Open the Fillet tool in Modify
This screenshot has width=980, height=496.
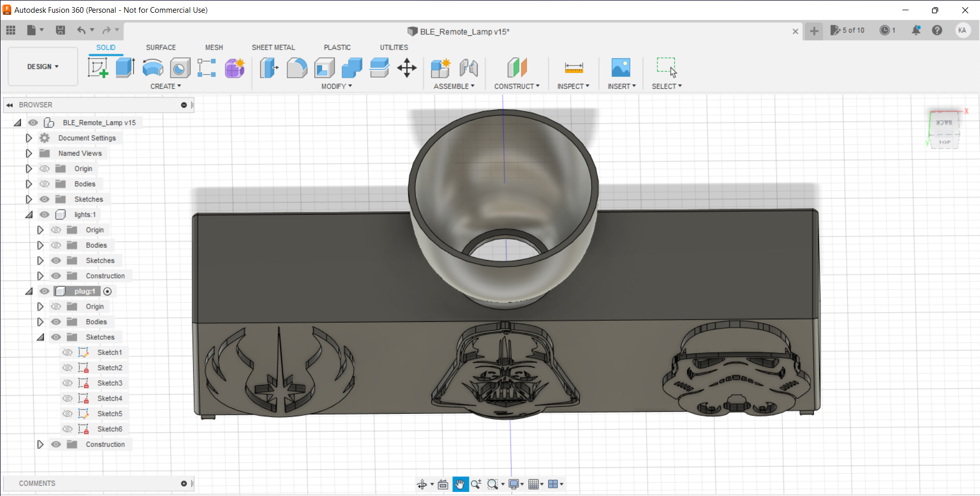click(298, 68)
